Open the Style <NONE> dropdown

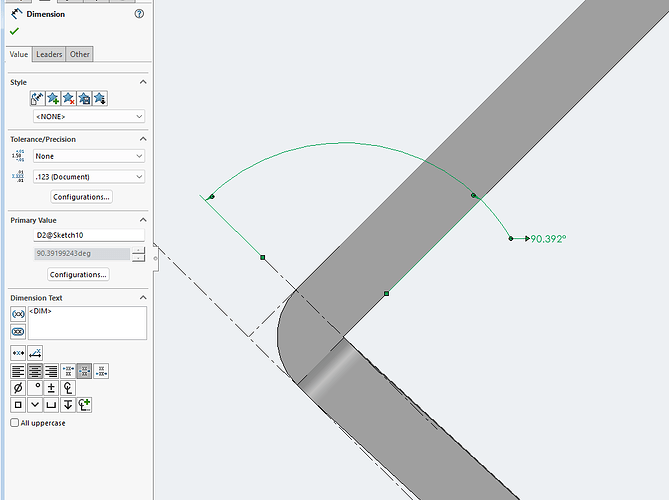pyautogui.click(x=89, y=116)
